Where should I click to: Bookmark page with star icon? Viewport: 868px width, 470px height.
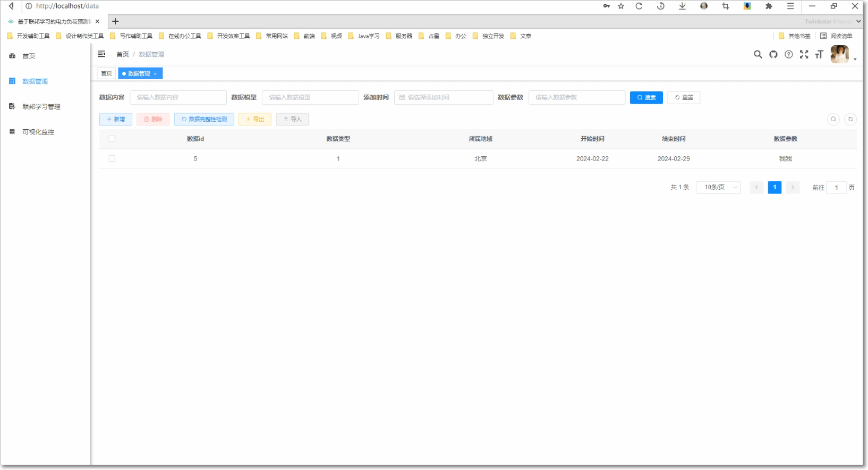point(621,6)
